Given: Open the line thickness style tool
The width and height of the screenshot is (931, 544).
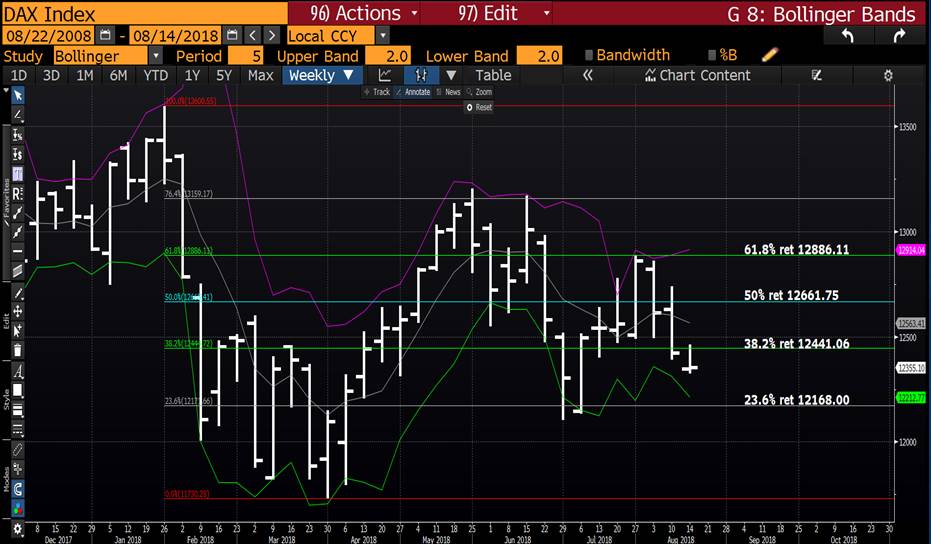Looking at the screenshot, I should point(18,410).
